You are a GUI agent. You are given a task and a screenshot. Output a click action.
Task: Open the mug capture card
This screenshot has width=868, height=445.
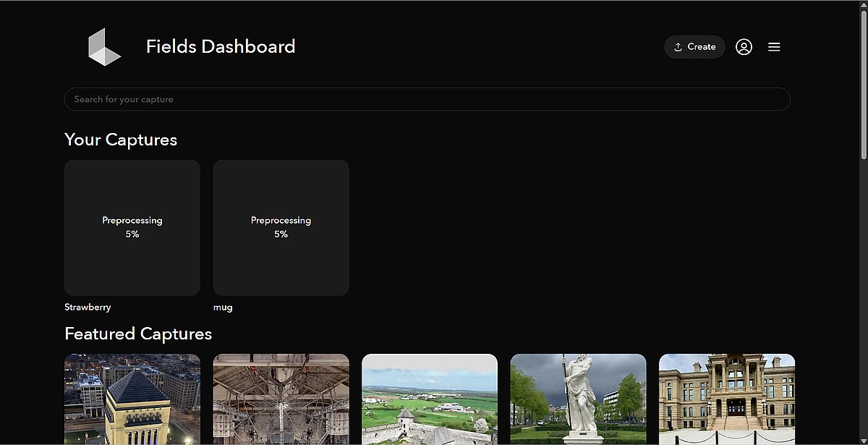point(281,227)
